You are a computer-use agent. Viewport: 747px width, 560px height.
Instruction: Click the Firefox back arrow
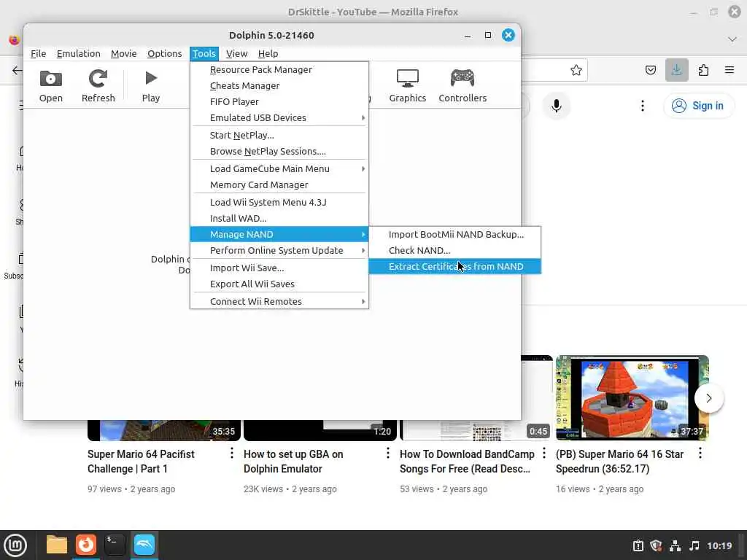17,71
